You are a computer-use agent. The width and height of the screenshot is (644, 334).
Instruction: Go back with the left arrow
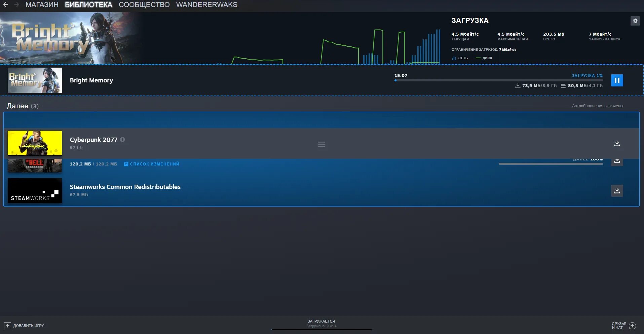click(5, 5)
